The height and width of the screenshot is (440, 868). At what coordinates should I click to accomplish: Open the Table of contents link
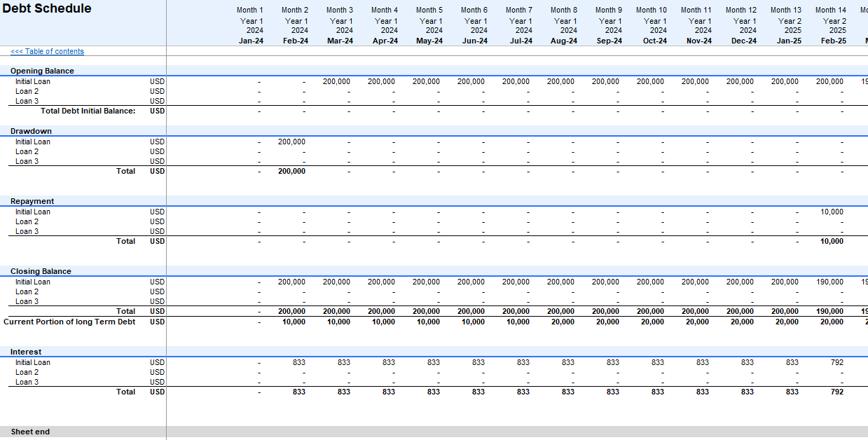pos(47,51)
